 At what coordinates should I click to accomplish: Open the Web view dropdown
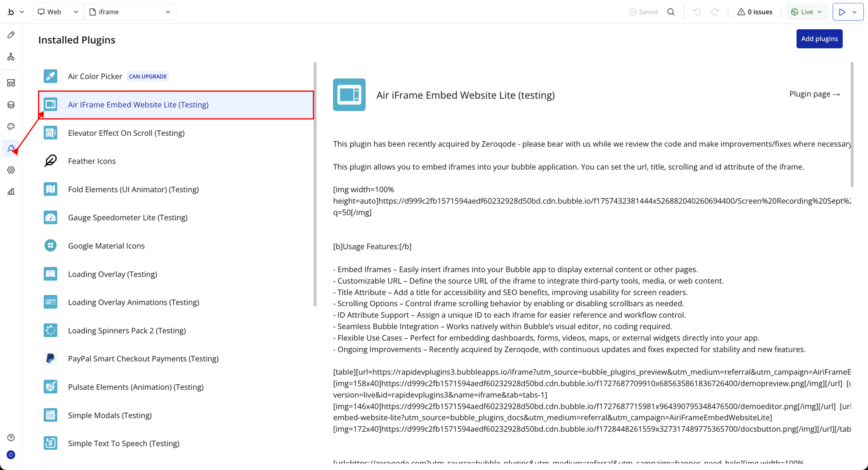(x=58, y=12)
